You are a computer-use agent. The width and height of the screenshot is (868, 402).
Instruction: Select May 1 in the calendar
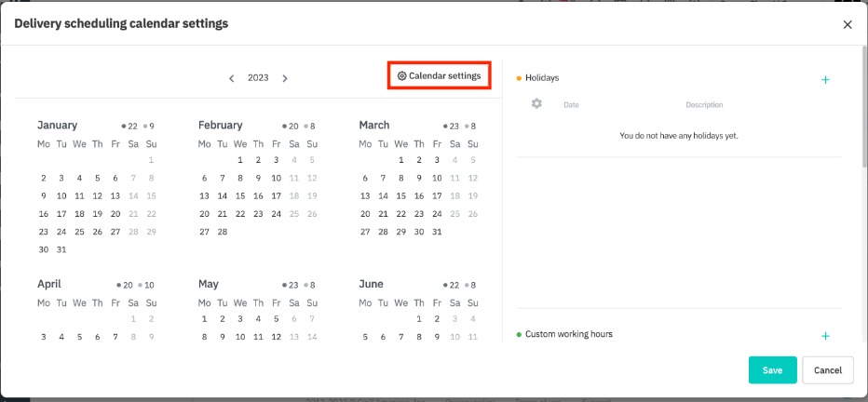[204, 319]
